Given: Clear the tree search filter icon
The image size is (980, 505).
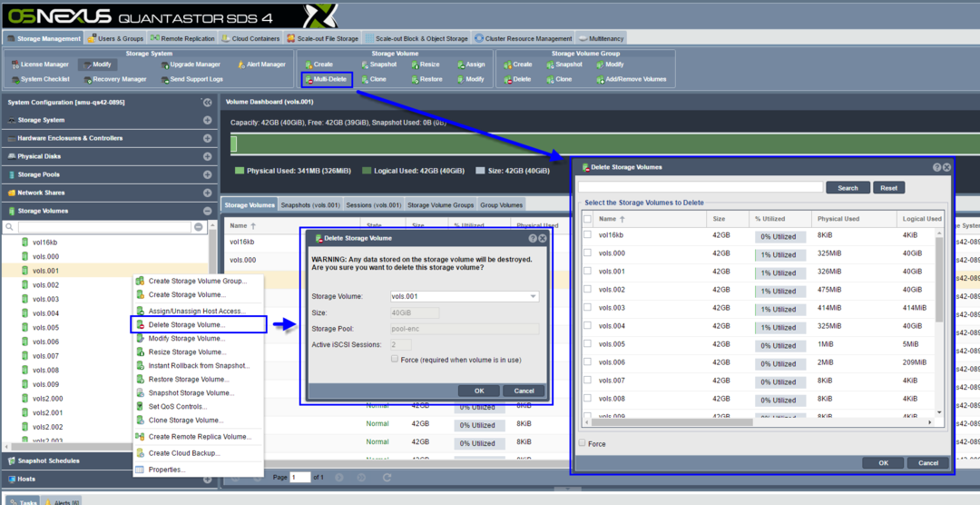Looking at the screenshot, I should [198, 227].
